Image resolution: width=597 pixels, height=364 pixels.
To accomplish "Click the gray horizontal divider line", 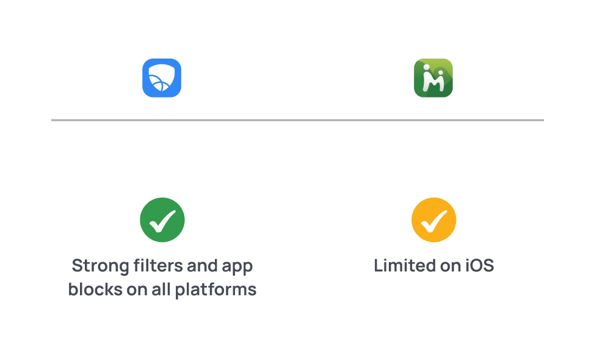I will pos(297,120).
